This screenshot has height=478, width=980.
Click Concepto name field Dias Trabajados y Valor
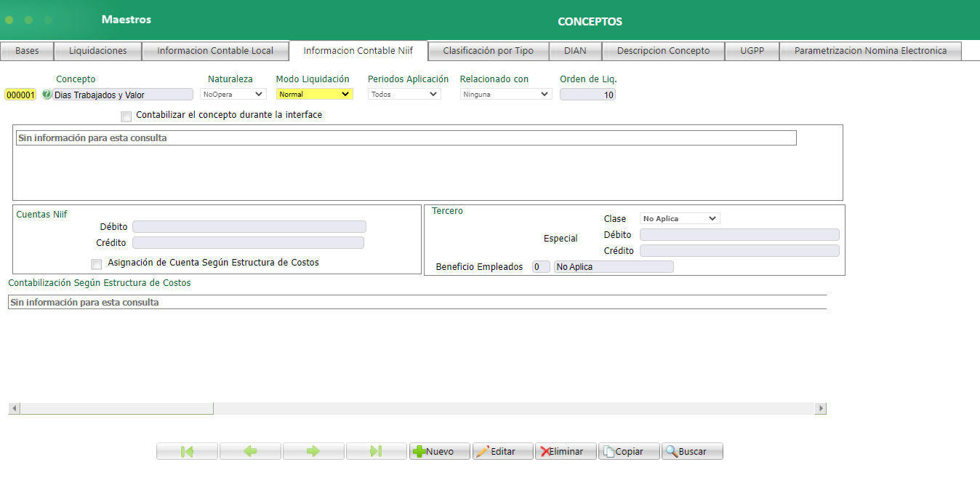123,95
